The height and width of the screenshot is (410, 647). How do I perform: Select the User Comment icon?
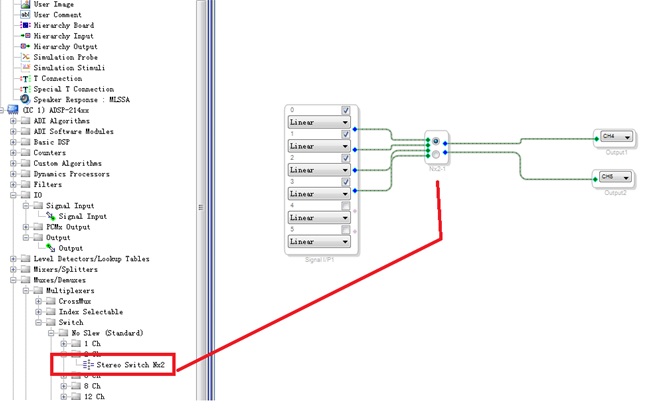[x=26, y=15]
